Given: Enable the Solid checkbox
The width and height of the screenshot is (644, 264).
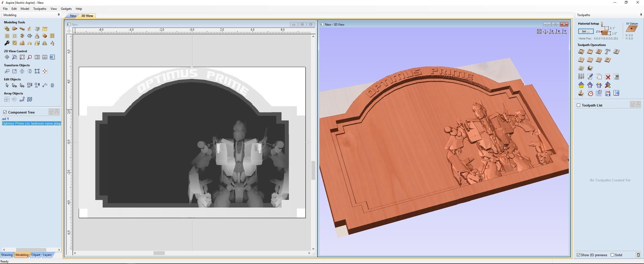Looking at the screenshot, I should tap(613, 255).
